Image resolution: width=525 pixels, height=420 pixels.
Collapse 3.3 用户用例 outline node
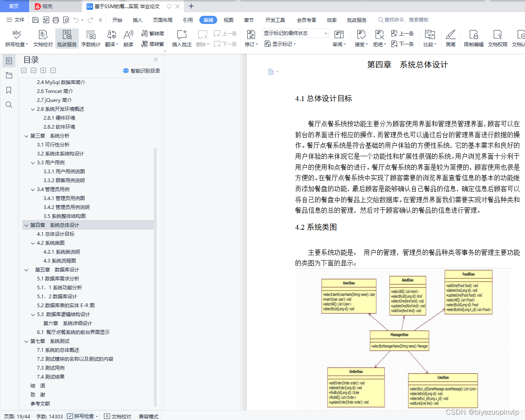pos(33,163)
